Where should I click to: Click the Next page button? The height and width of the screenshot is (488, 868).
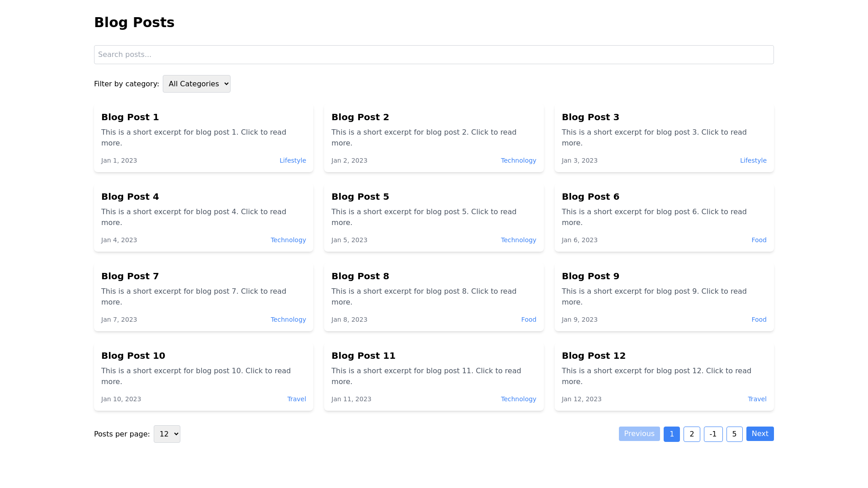click(x=759, y=434)
